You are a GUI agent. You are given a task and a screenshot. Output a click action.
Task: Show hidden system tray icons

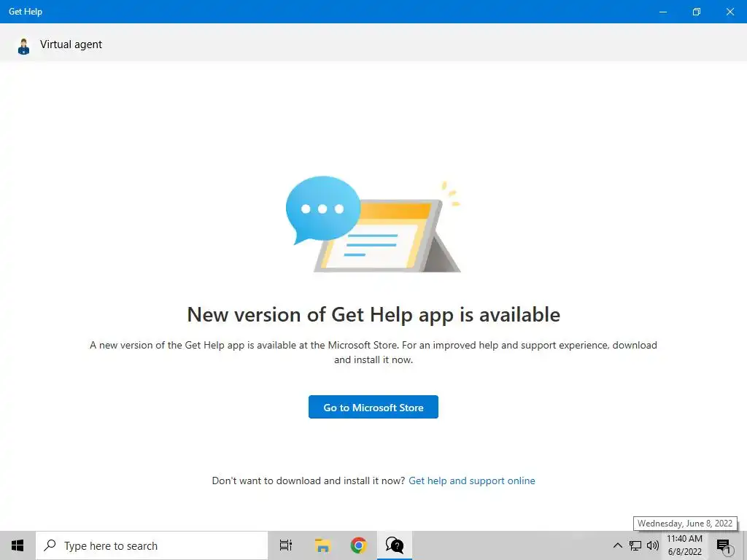(617, 545)
